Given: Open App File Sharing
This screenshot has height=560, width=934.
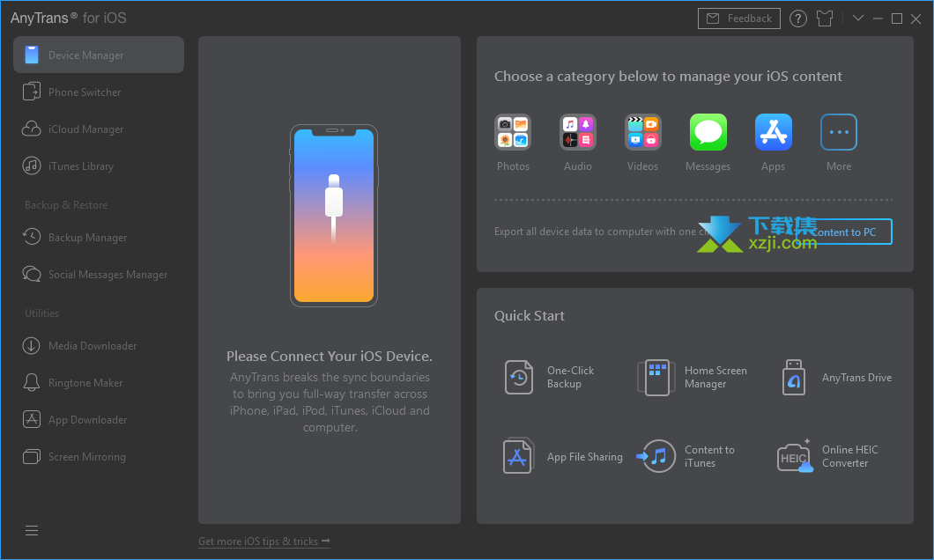Looking at the screenshot, I should point(563,456).
